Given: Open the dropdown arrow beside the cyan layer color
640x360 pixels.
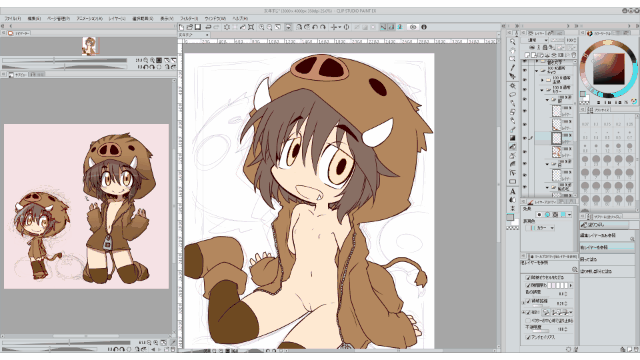Looking at the screenshot, I should coord(569,214).
